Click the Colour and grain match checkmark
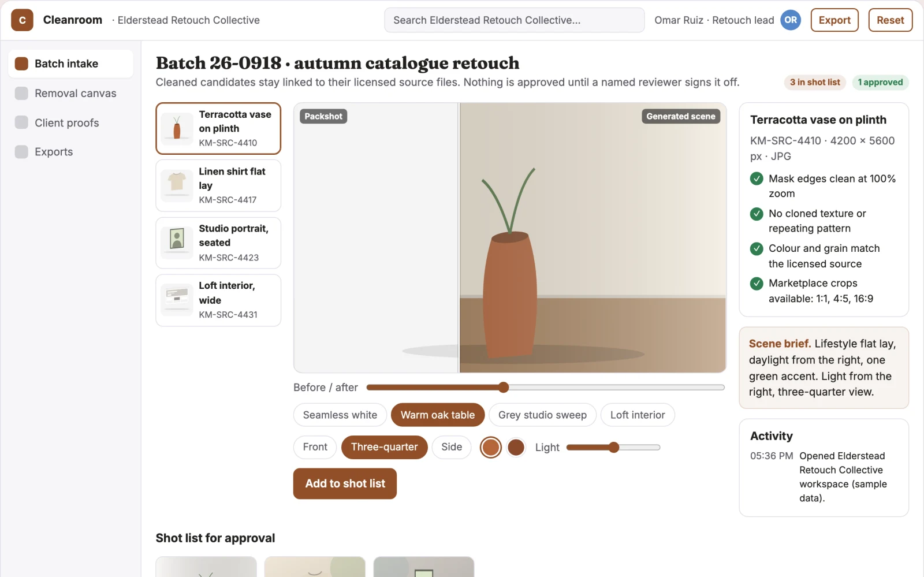This screenshot has width=924, height=577. pos(757,249)
